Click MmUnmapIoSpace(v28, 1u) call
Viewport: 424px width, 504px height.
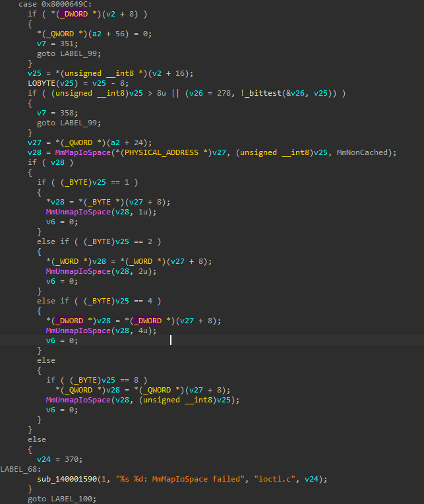[101, 212]
